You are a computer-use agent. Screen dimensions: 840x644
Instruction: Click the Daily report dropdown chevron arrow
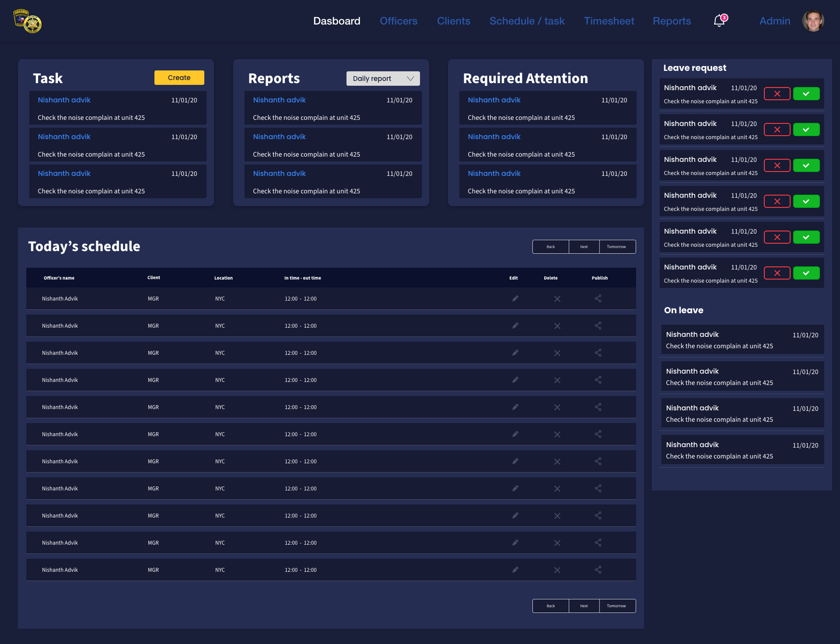tap(410, 78)
